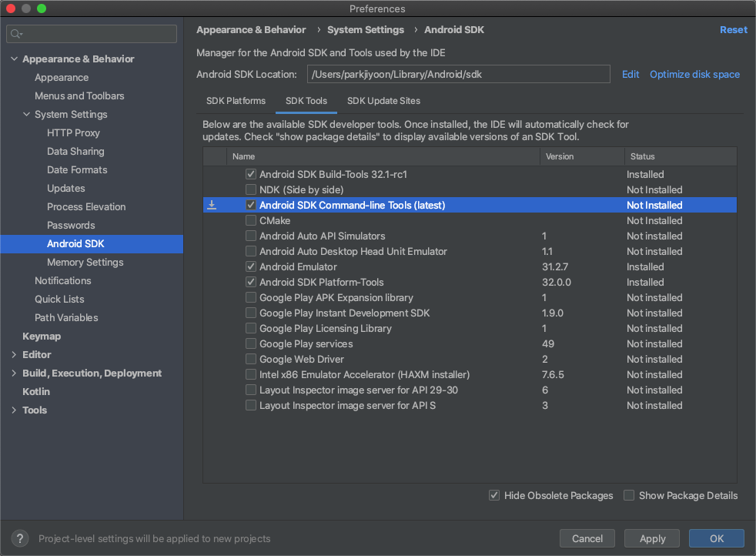The image size is (756, 556).
Task: Sort by the Version column header
Action: click(582, 156)
